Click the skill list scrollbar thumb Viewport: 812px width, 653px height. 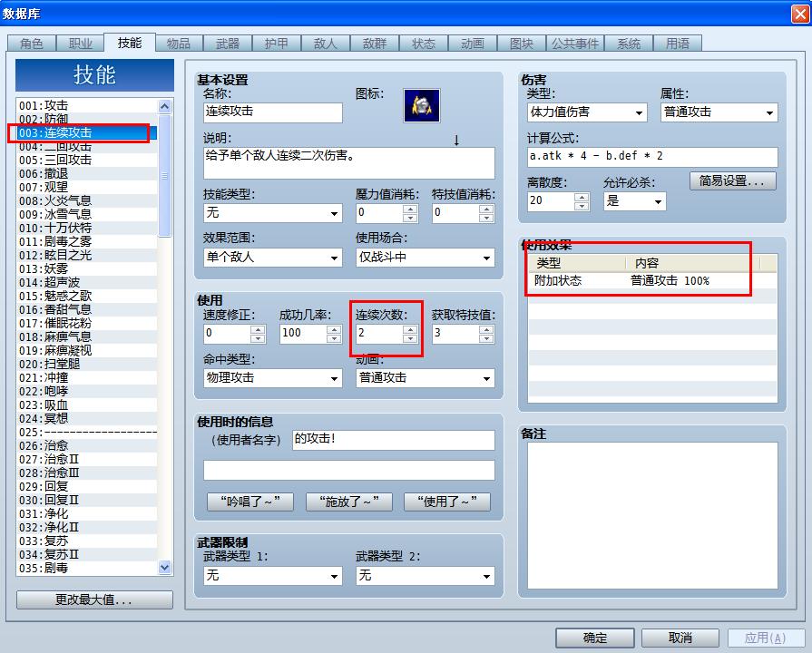point(165,176)
